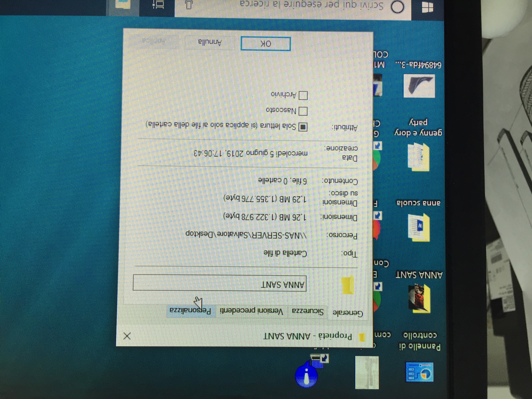The height and width of the screenshot is (399, 532).
Task: Open the anna scuola folder icon
Action: [x=419, y=227]
